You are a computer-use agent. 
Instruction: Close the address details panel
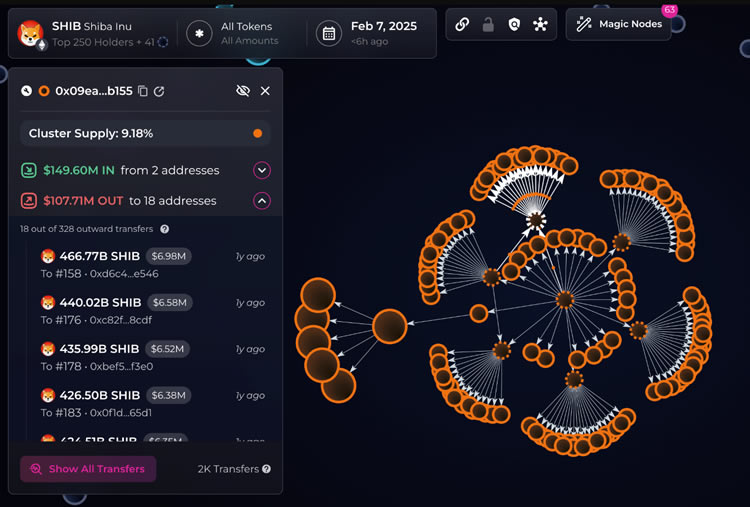[x=265, y=91]
